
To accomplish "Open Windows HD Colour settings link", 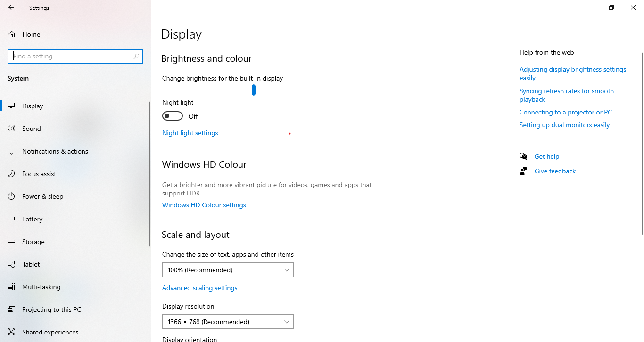I will 204,205.
